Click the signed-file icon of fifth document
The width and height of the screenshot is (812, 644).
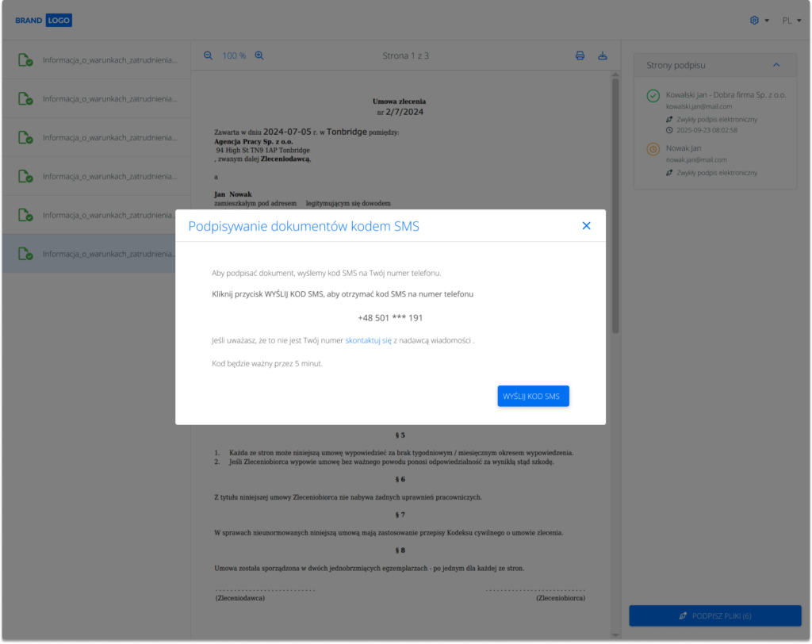point(25,216)
